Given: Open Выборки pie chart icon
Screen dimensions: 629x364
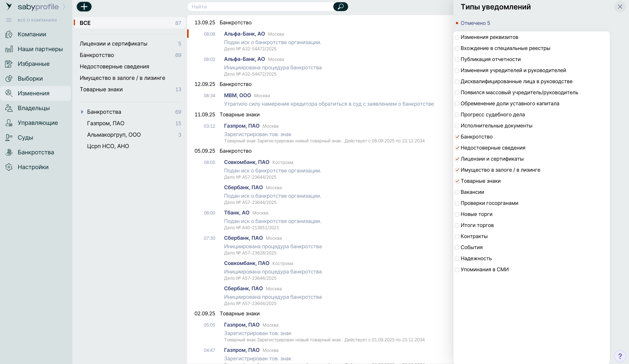Looking at the screenshot, I should pos(9,79).
